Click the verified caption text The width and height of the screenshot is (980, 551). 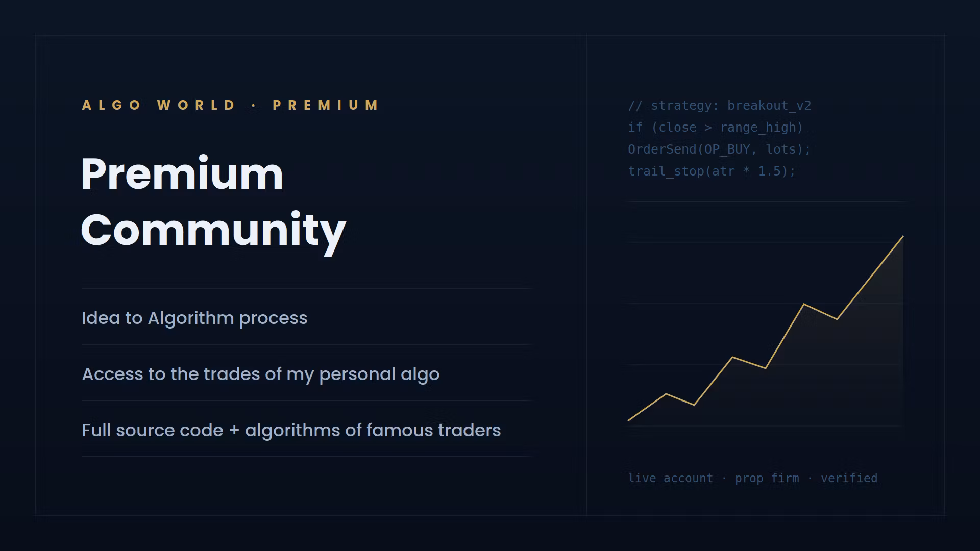click(x=849, y=478)
